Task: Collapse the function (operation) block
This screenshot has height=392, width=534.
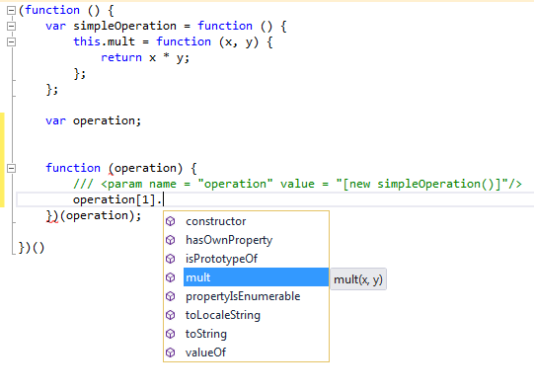Action: click(11, 168)
